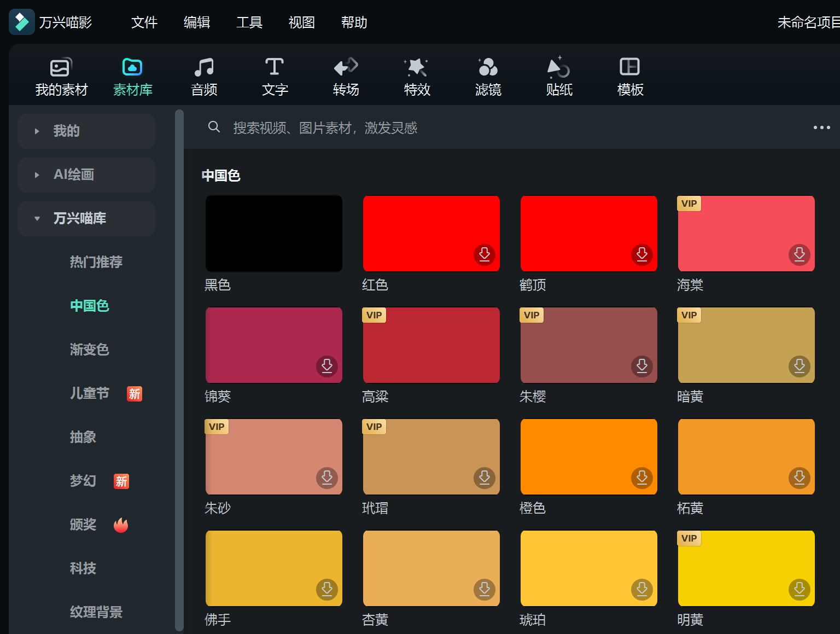This screenshot has width=840, height=634.
Task: Click the search materials input field
Action: tap(383, 127)
